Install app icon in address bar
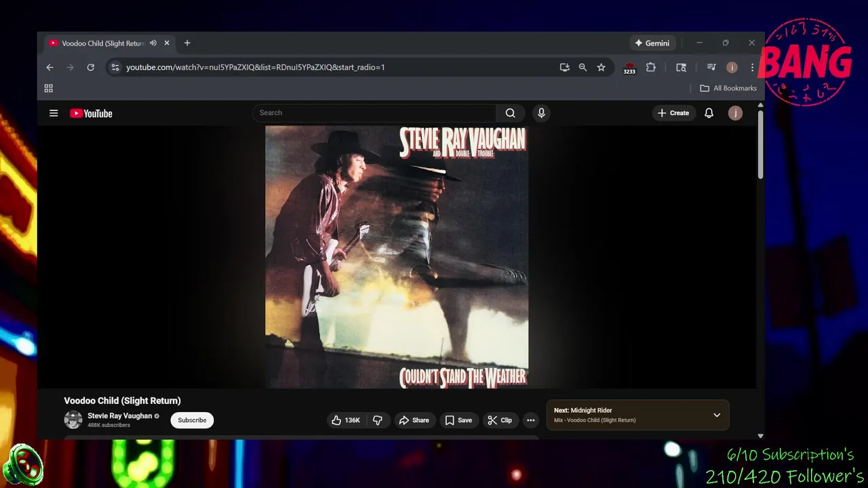Viewport: 868px width, 488px height. (564, 67)
